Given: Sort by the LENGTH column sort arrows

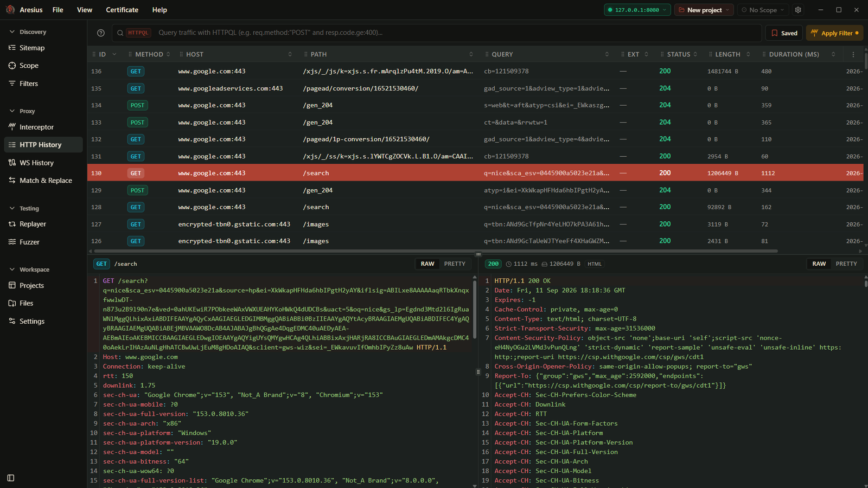Looking at the screenshot, I should pyautogui.click(x=748, y=54).
